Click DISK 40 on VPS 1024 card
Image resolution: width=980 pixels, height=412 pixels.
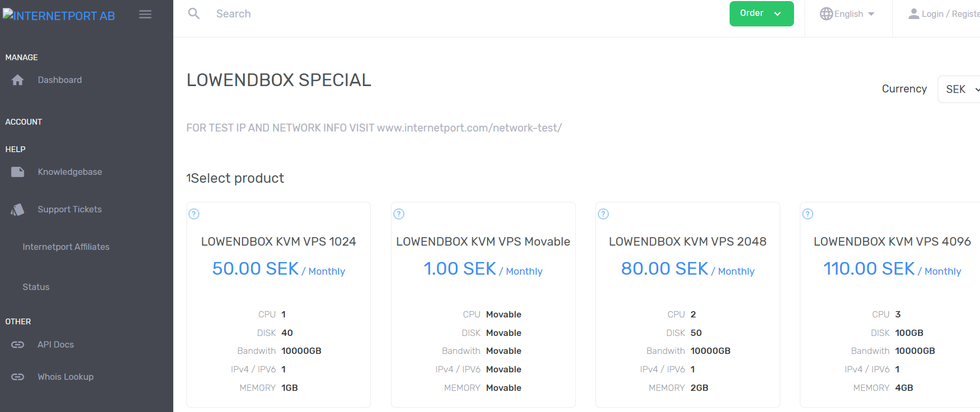click(x=275, y=333)
